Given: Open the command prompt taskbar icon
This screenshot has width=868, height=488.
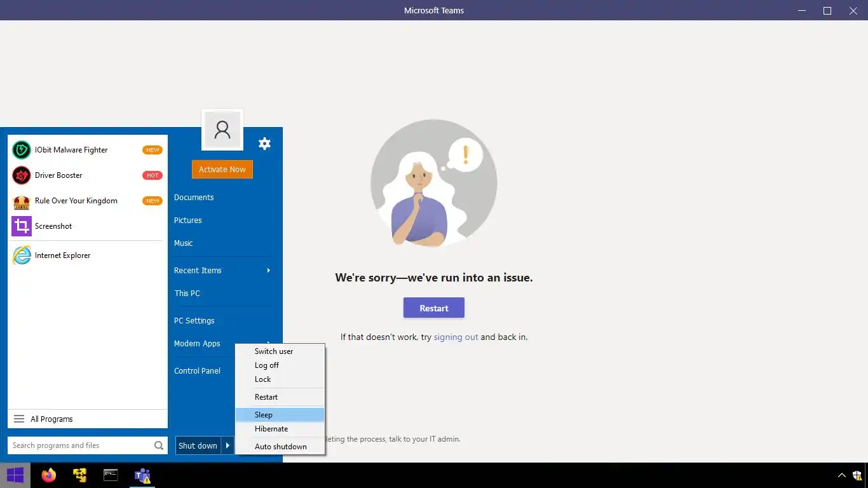Looking at the screenshot, I should click(x=111, y=475).
